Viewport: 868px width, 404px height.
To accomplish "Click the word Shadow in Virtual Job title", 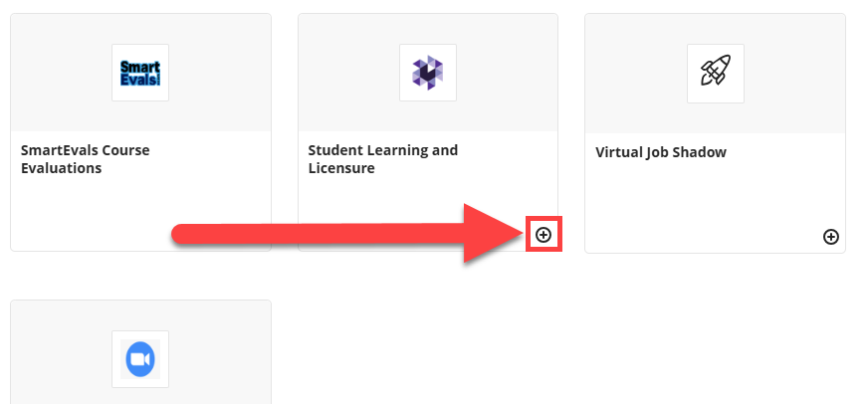I will [x=699, y=152].
